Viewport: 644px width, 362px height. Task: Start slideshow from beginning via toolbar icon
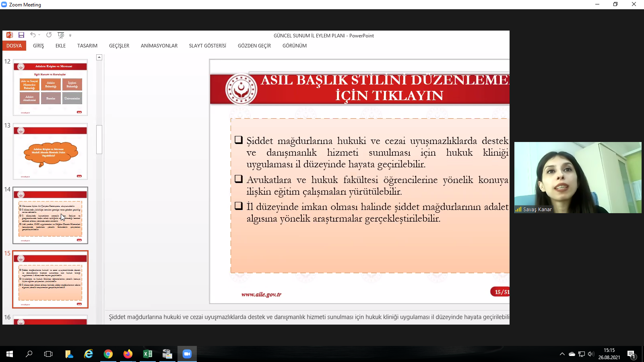(x=61, y=35)
